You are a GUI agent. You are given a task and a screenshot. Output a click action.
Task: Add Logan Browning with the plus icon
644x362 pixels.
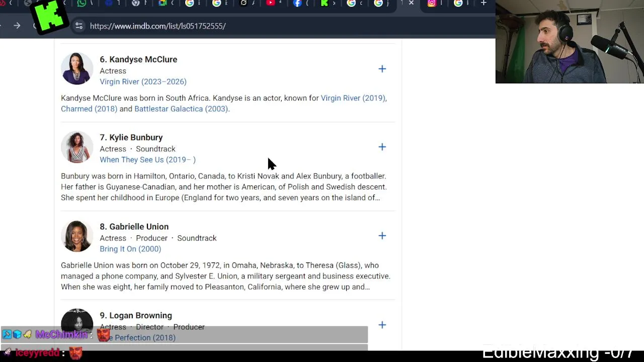point(382,325)
